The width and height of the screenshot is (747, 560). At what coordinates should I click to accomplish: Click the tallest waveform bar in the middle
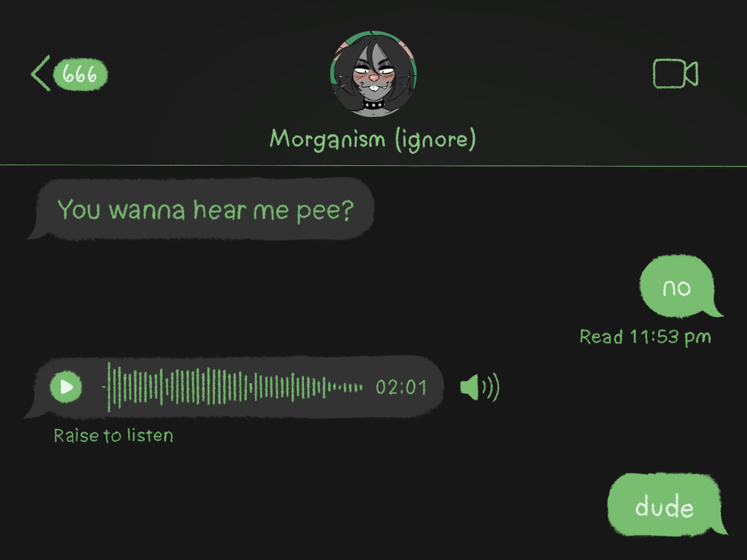point(209,386)
